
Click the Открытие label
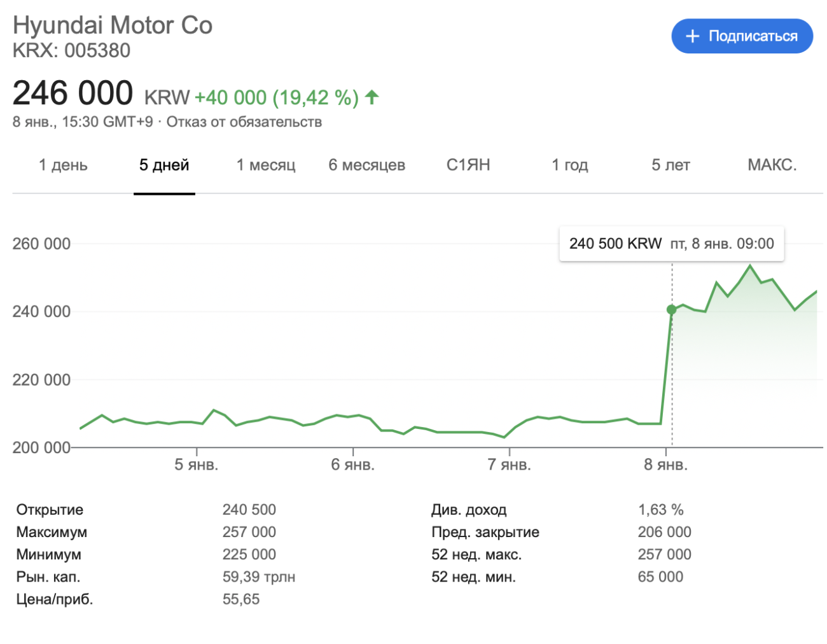[50, 510]
